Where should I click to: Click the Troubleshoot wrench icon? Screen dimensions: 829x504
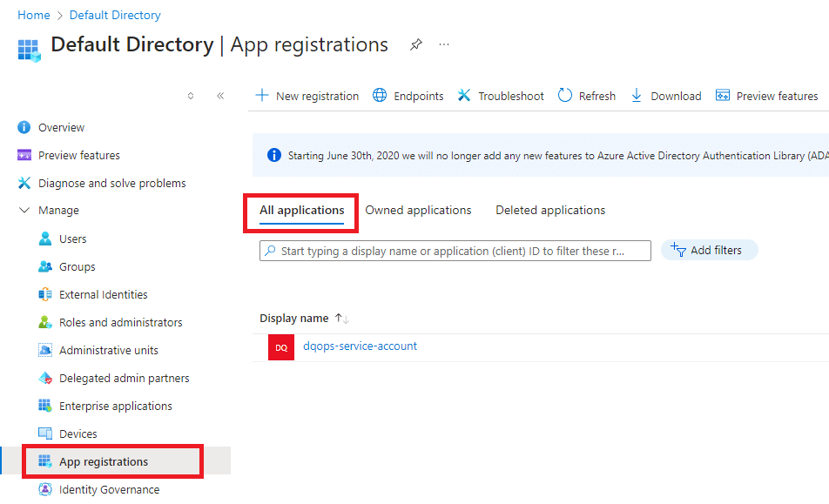click(x=464, y=95)
